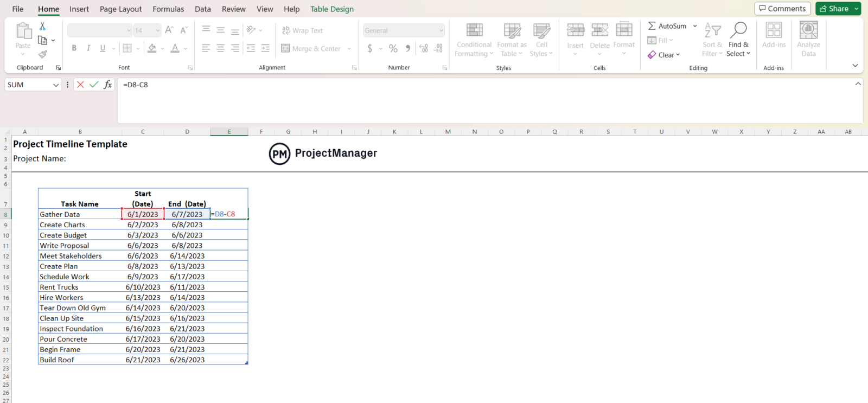Click the Percent Style icon
This screenshot has height=403, width=868.
click(x=393, y=48)
